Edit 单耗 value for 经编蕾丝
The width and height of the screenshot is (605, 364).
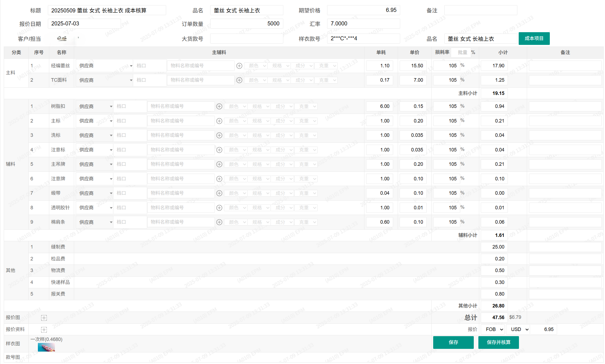point(380,66)
